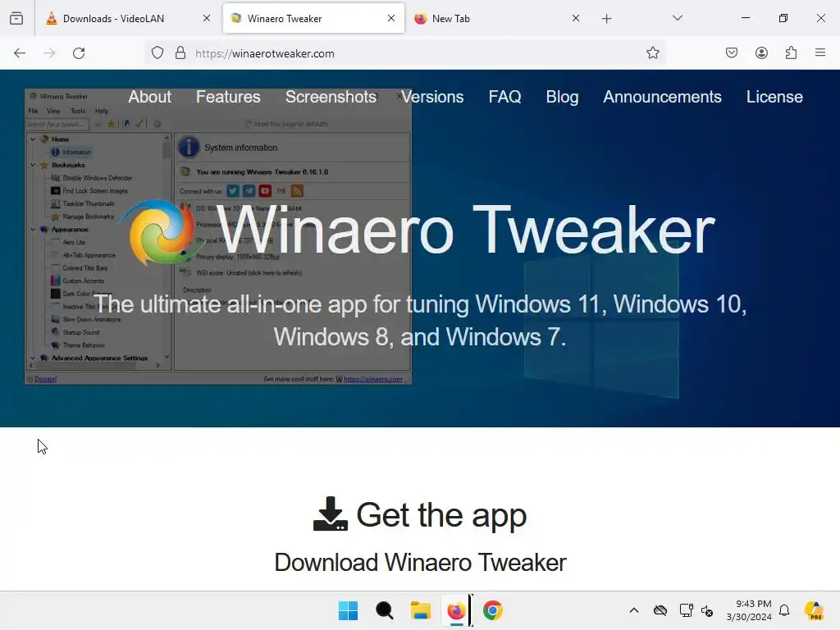Show hidden system tray icons
Screen dimensions: 840x630
click(634, 610)
